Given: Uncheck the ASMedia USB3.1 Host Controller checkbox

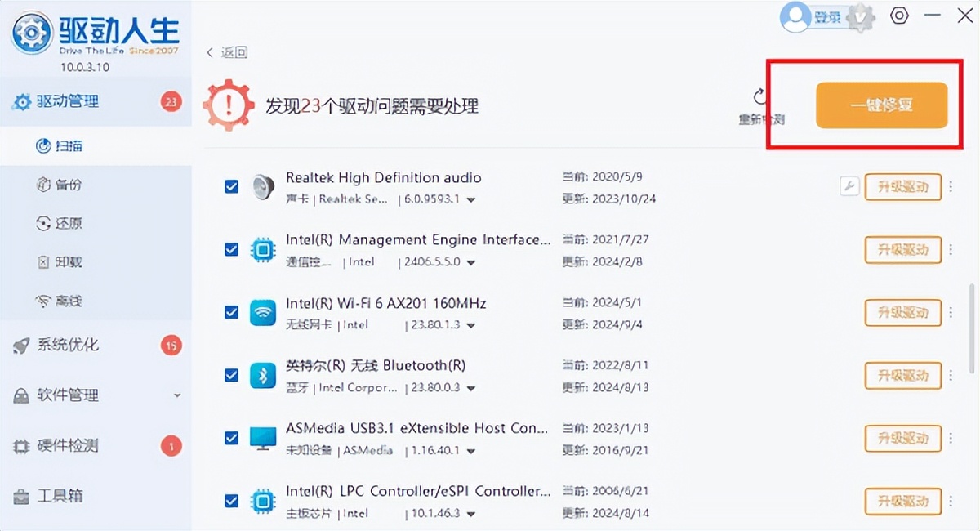Looking at the screenshot, I should 232,438.
